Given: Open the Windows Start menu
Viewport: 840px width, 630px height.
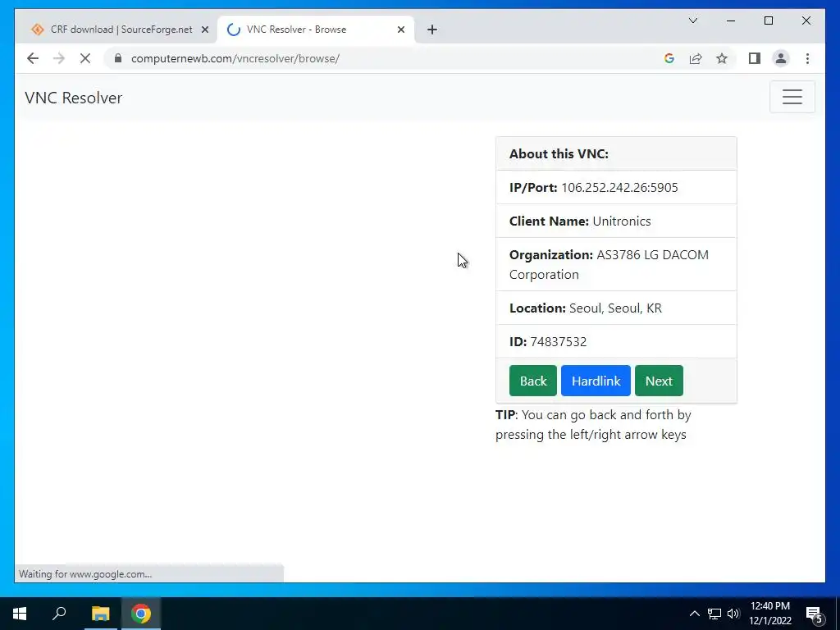Looking at the screenshot, I should [x=20, y=614].
